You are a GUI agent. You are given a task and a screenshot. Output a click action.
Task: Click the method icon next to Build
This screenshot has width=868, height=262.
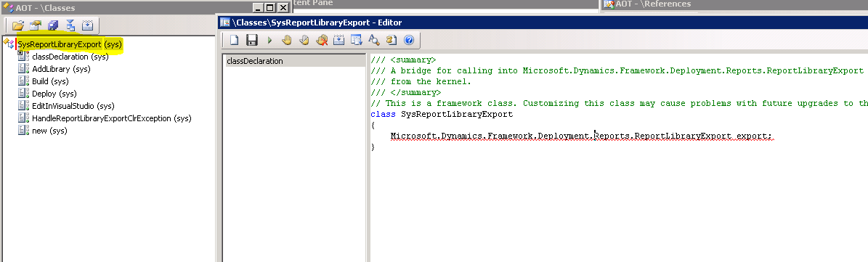(23, 81)
